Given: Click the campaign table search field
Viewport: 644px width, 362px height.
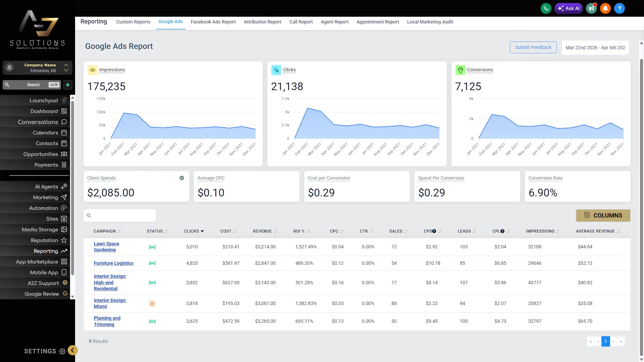Looking at the screenshot, I should tap(123, 216).
